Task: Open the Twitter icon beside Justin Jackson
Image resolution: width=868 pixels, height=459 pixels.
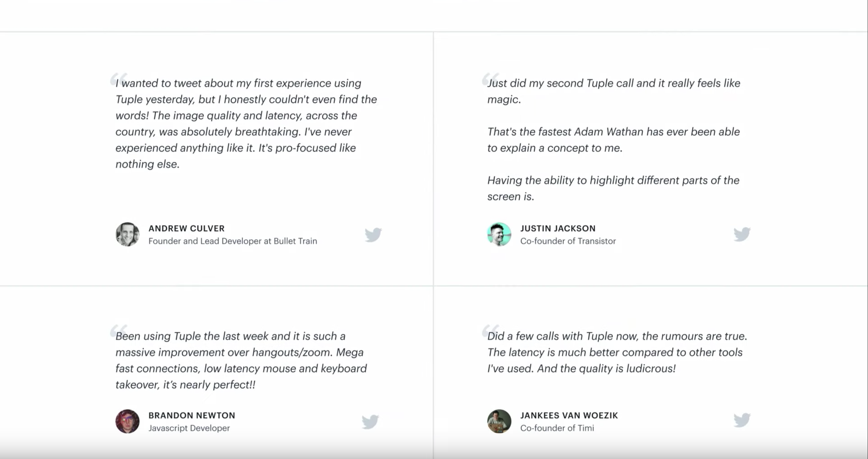Action: pos(742,234)
